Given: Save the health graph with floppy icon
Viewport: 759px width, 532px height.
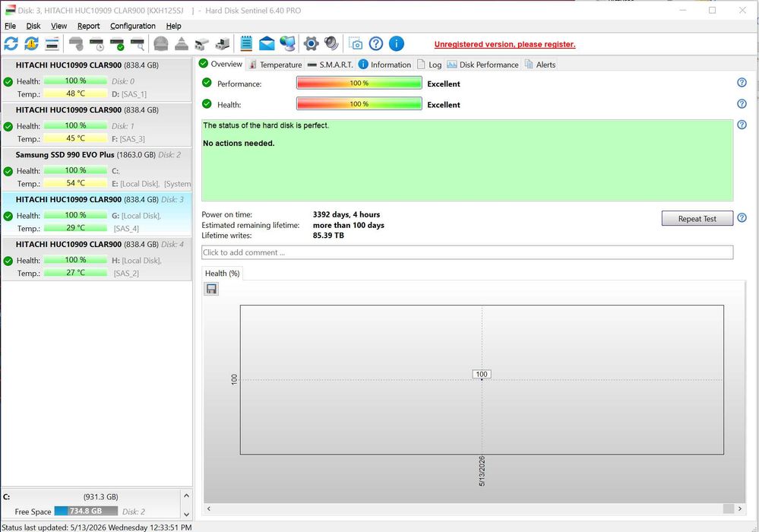Looking at the screenshot, I should pos(211,289).
